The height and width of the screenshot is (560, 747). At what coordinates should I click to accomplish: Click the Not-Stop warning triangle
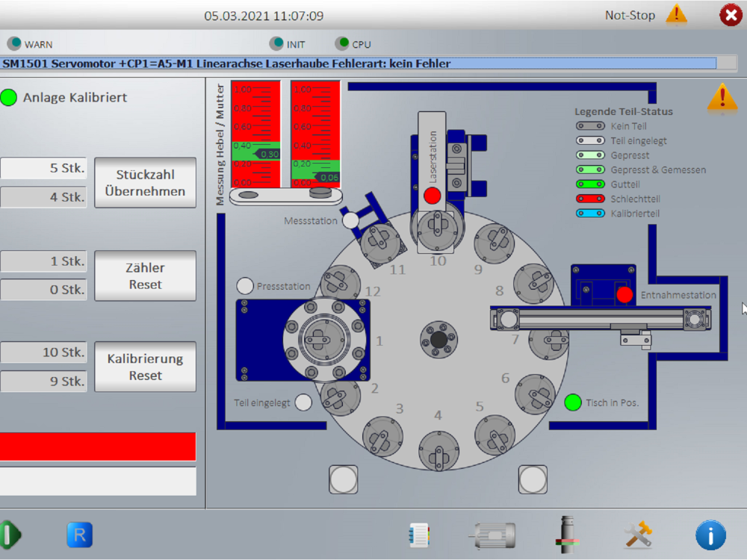(677, 14)
